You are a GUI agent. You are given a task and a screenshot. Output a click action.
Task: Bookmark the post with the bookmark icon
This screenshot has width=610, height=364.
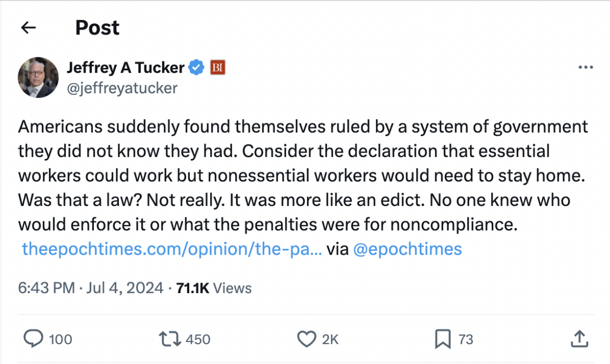[x=442, y=339]
